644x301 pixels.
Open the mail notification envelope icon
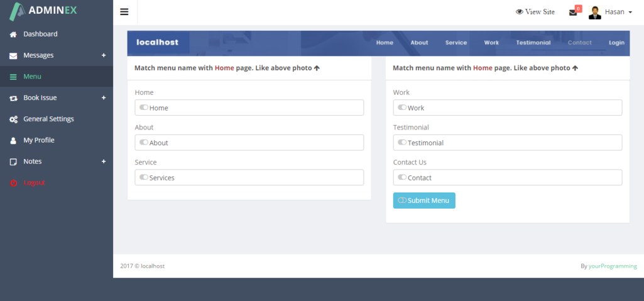573,12
